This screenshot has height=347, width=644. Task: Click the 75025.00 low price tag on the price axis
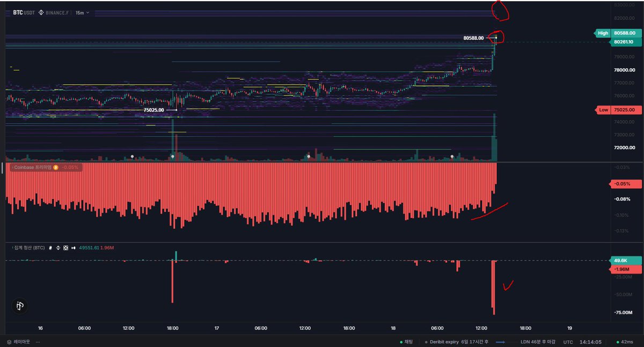click(626, 110)
